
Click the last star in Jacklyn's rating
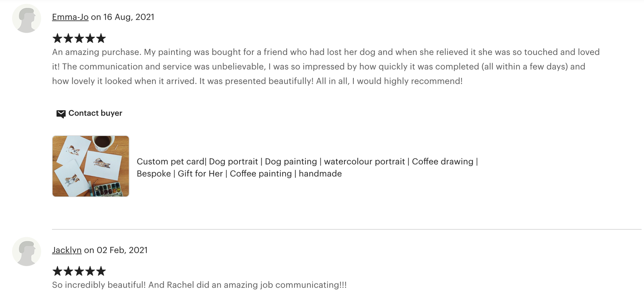tap(101, 271)
